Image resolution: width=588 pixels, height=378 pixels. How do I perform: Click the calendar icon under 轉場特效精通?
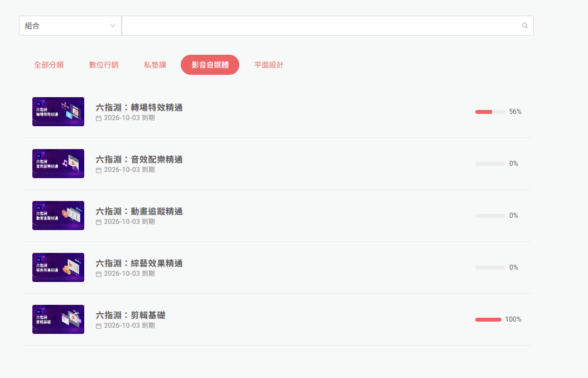pyautogui.click(x=99, y=118)
